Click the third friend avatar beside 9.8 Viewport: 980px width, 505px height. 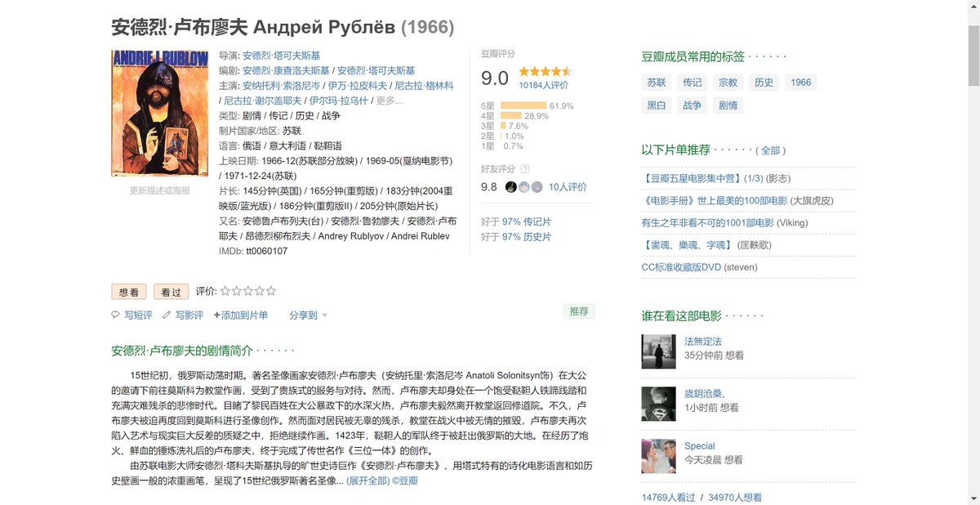point(537,187)
